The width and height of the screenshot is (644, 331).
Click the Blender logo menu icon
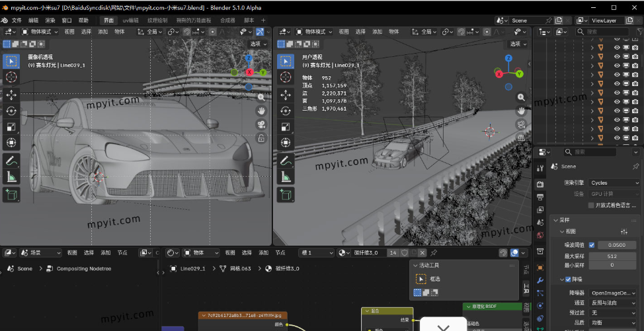(x=5, y=20)
